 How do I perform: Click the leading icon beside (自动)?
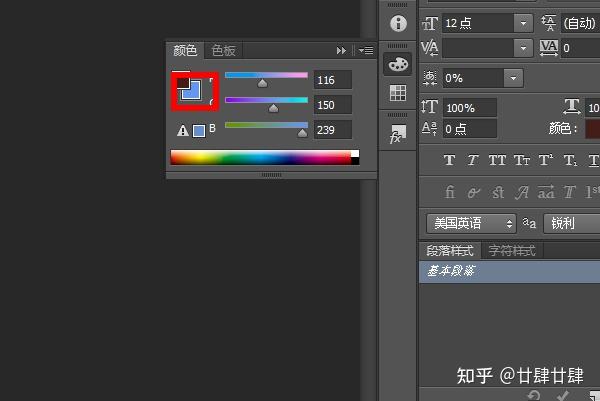pos(549,23)
